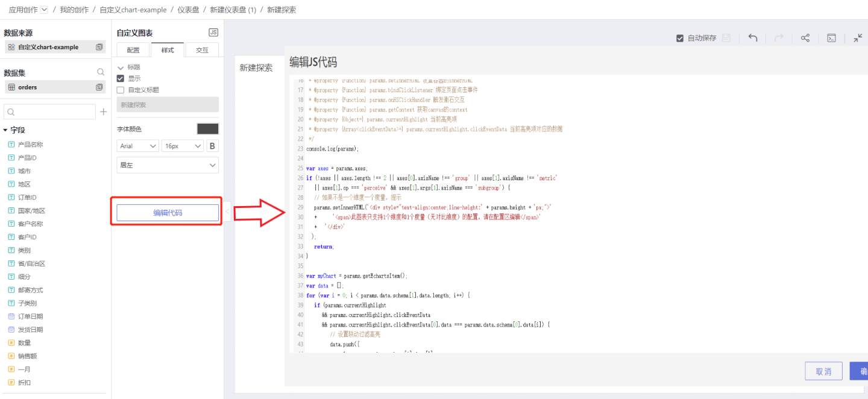868x399 pixels.
Task: Uncheck the 自动保存 checkbox
Action: [x=680, y=38]
